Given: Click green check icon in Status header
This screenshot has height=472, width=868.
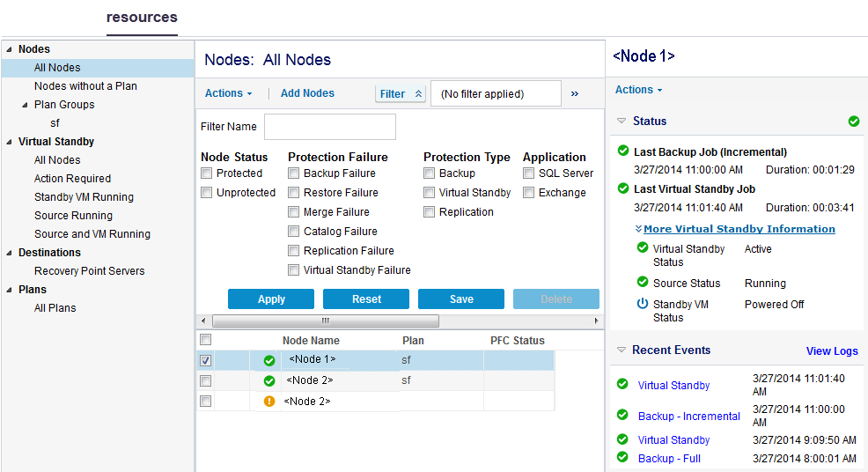Looking at the screenshot, I should point(853,122).
